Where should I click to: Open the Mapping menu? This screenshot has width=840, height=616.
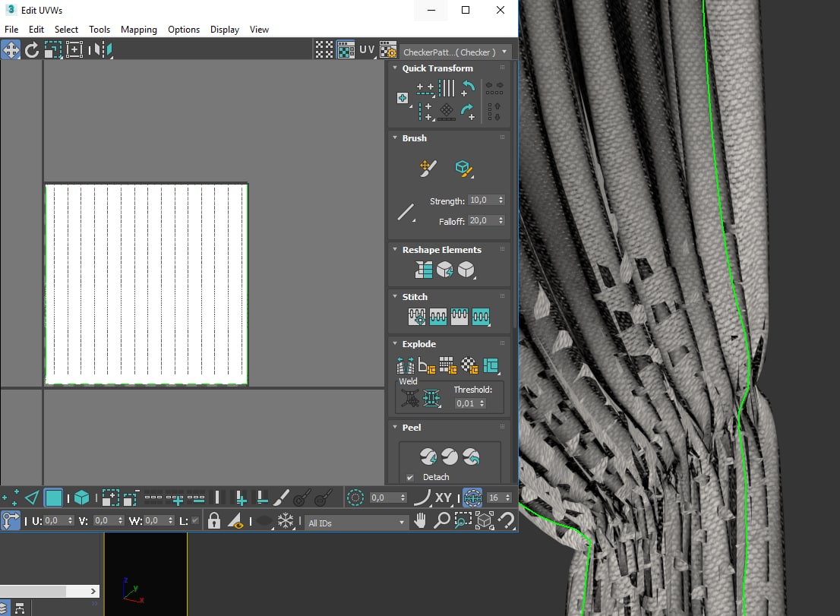tap(138, 30)
